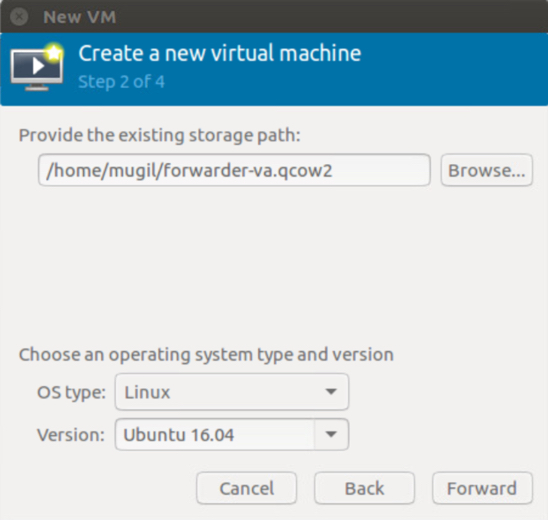
Task: Focus the existing storage path field
Action: 234,170
